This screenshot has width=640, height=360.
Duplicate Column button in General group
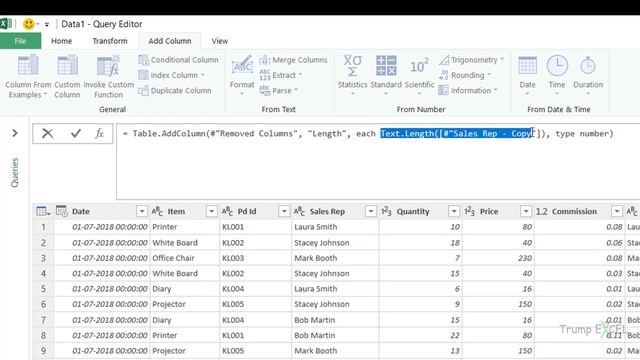point(175,91)
